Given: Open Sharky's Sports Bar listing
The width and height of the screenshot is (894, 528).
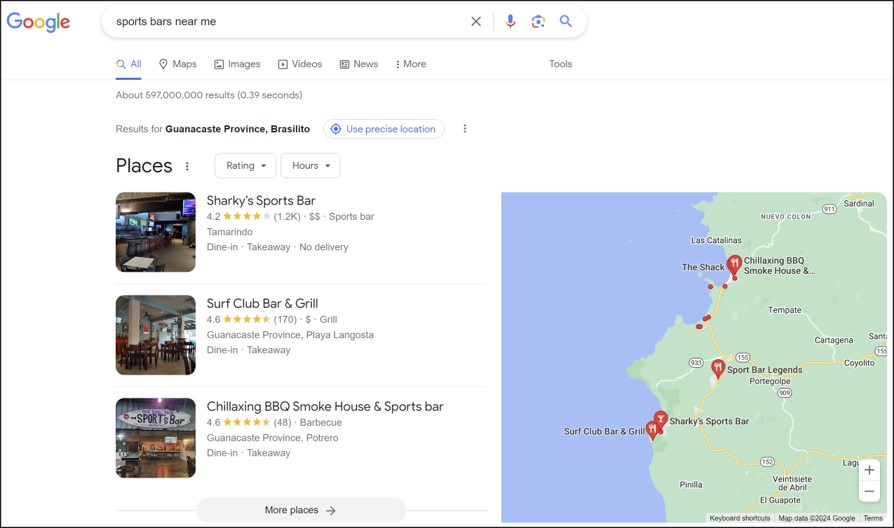Looking at the screenshot, I should pos(261,201).
